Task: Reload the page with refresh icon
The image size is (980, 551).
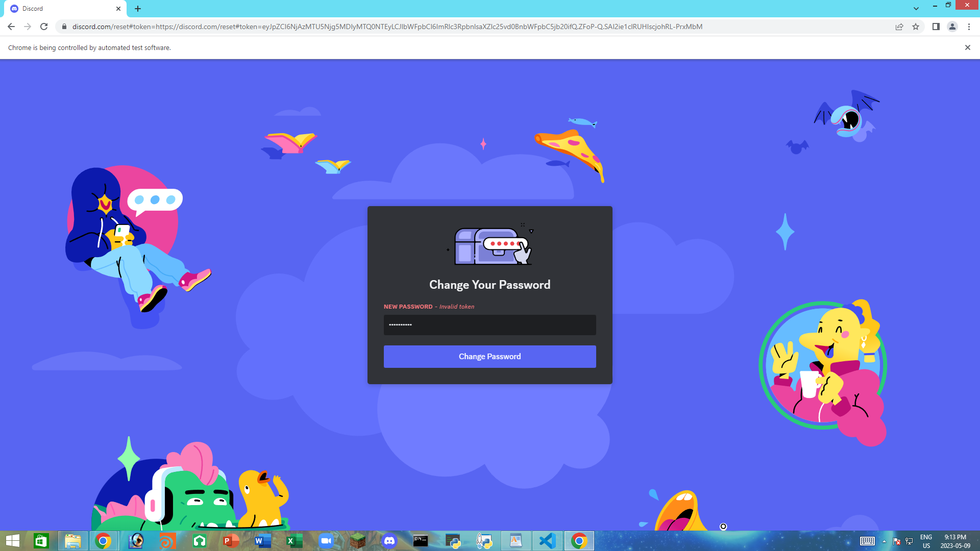Action: click(x=44, y=27)
